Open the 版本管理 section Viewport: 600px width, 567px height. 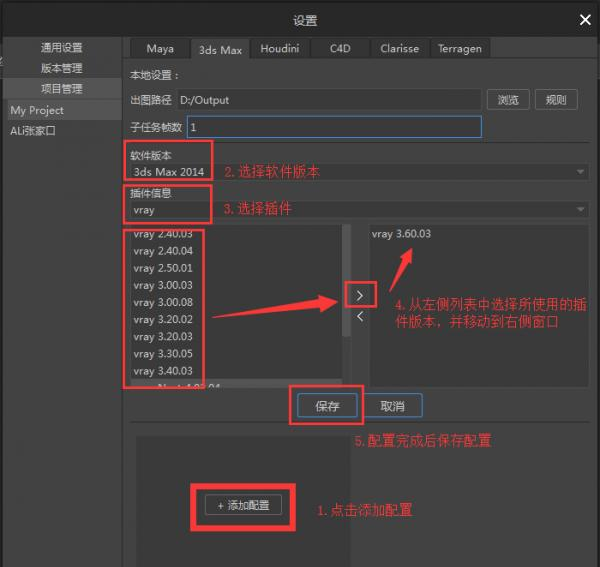tap(62, 68)
